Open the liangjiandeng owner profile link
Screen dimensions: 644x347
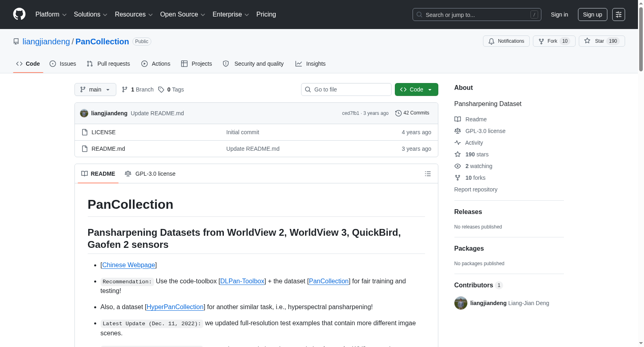click(46, 42)
